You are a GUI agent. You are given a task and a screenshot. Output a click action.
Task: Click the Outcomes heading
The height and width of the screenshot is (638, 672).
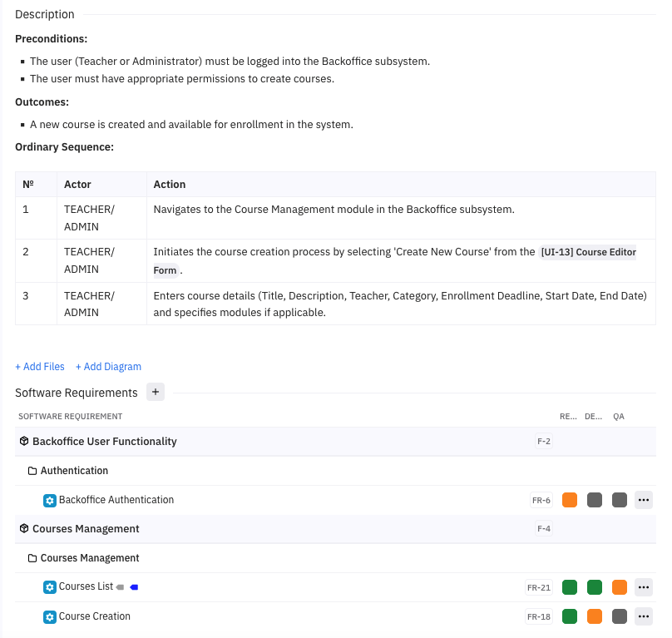click(x=42, y=102)
